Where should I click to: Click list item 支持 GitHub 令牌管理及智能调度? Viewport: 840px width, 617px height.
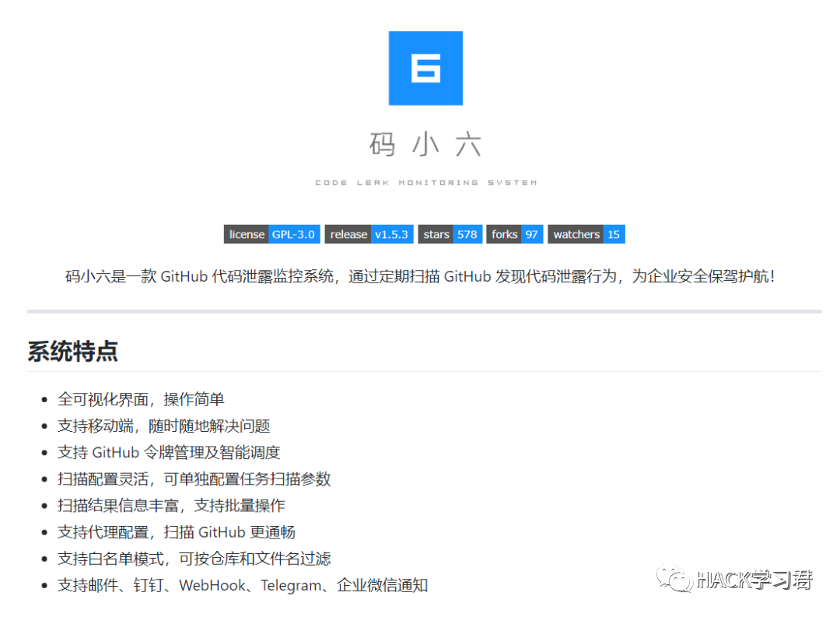click(169, 452)
